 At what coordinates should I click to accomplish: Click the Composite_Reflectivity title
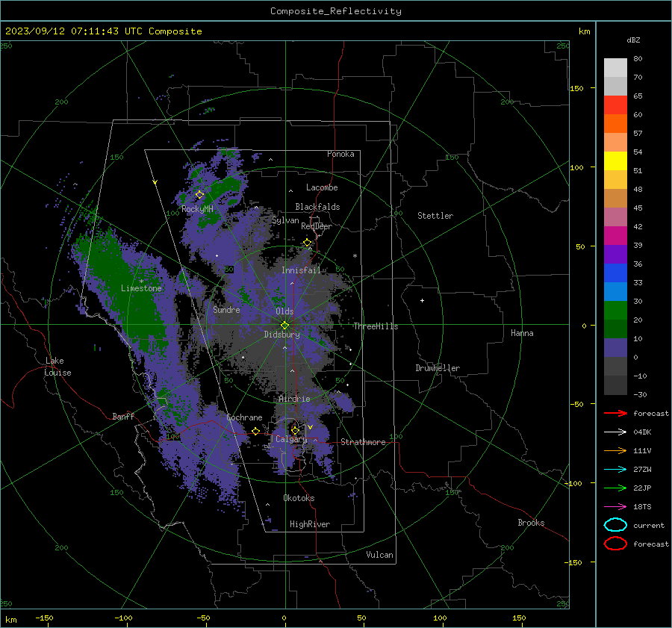click(x=336, y=11)
